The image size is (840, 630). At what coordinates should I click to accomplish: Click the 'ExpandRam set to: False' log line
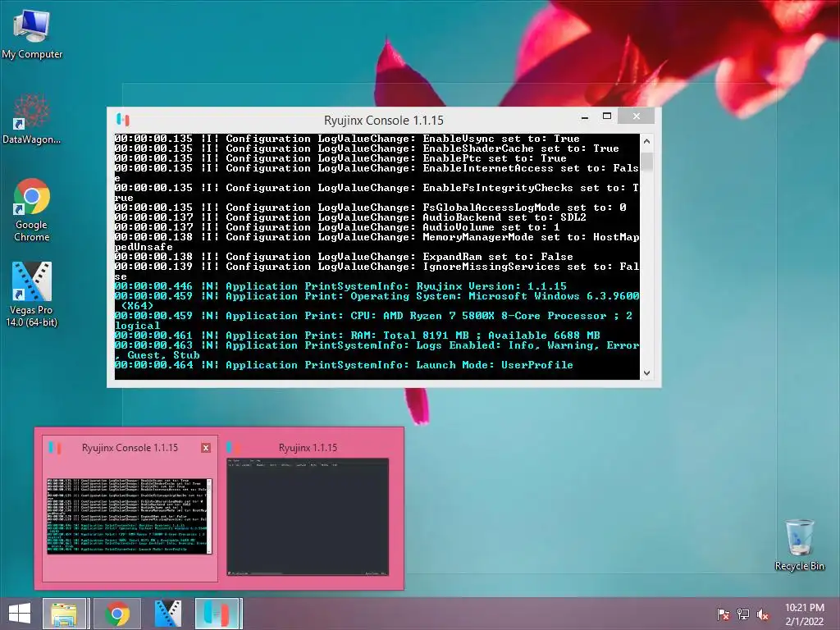point(344,257)
